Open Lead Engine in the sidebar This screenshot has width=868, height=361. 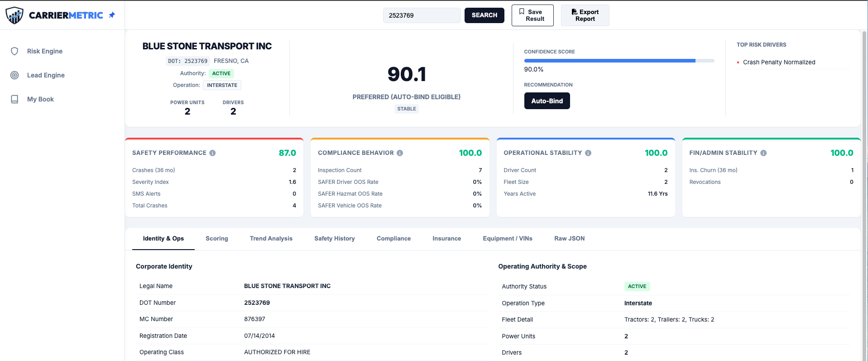coord(46,75)
